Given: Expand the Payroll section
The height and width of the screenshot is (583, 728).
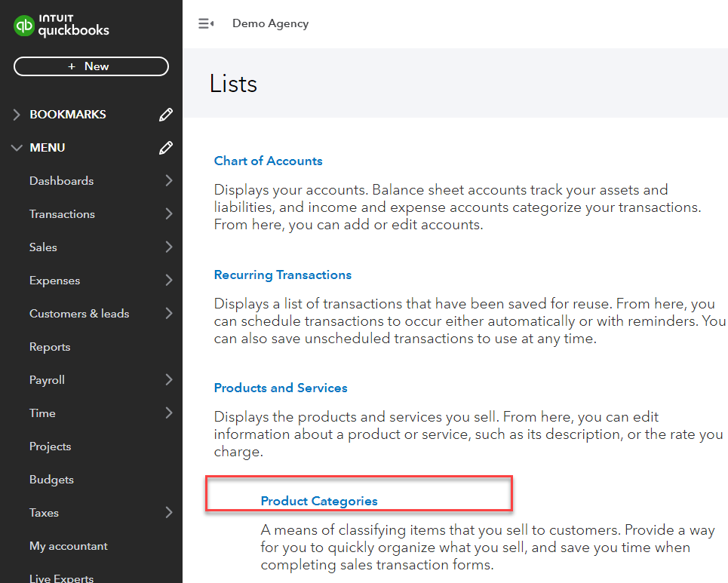Looking at the screenshot, I should point(169,380).
